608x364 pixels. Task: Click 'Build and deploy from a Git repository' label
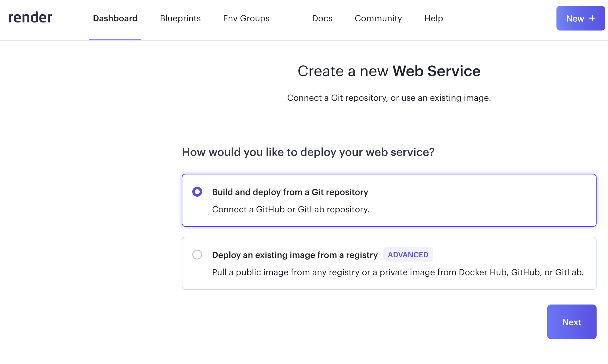click(290, 192)
